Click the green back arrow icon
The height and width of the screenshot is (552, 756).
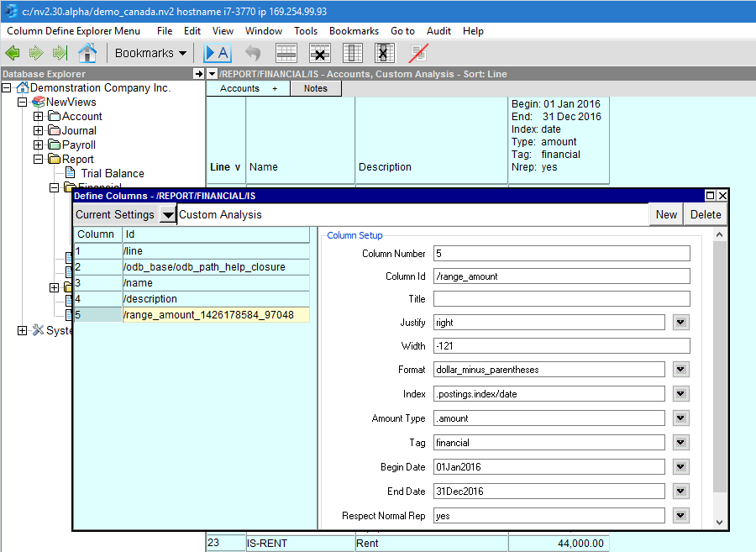pyautogui.click(x=13, y=53)
